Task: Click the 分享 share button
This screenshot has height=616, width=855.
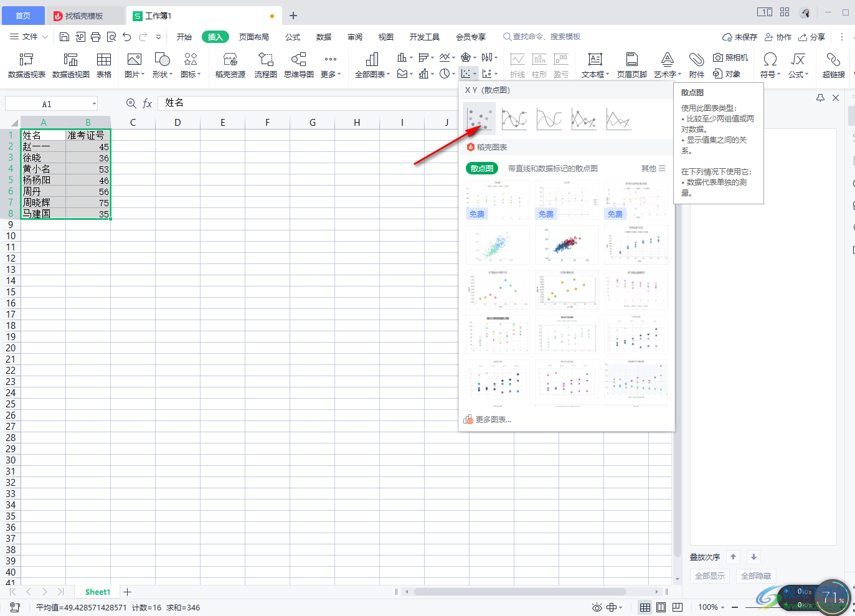Action: pos(812,37)
